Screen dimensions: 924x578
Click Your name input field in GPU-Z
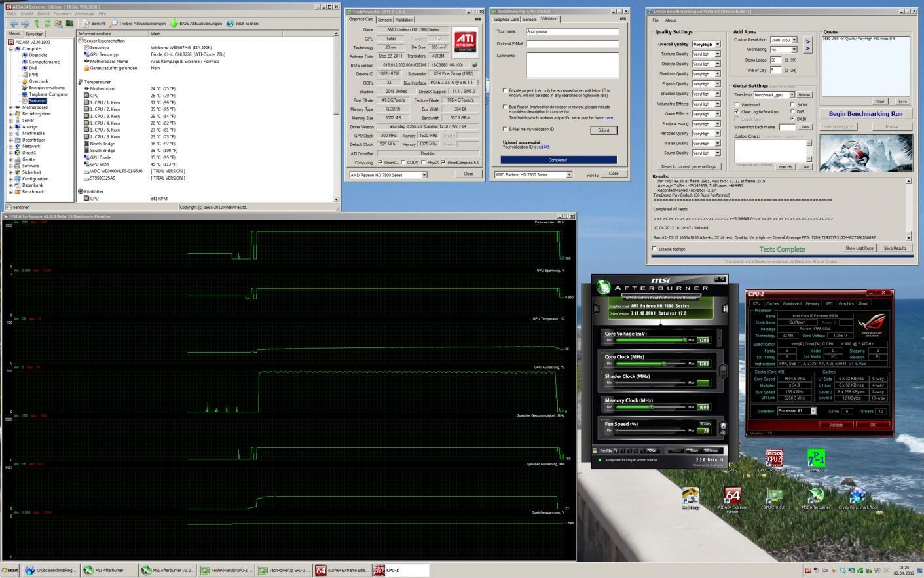pos(572,31)
